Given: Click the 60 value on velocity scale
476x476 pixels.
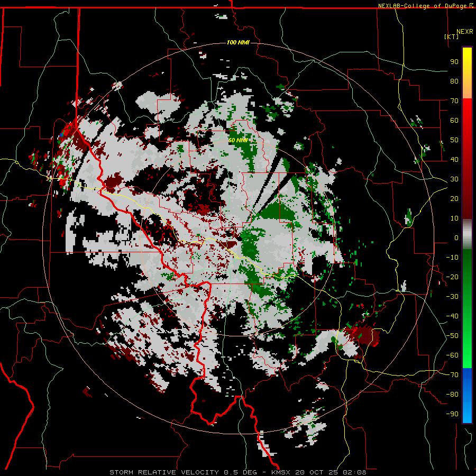Looking at the screenshot, I should [x=454, y=121].
